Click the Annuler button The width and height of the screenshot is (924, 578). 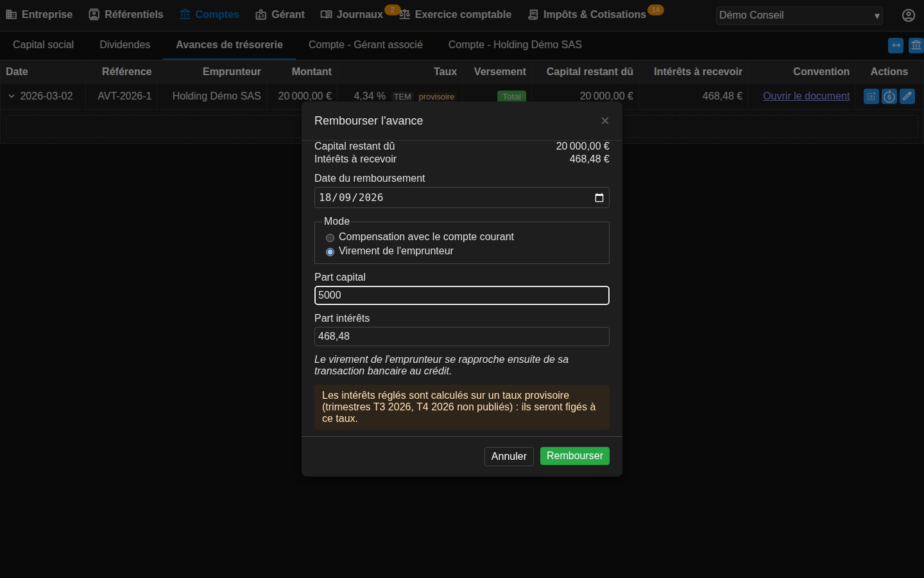click(509, 457)
